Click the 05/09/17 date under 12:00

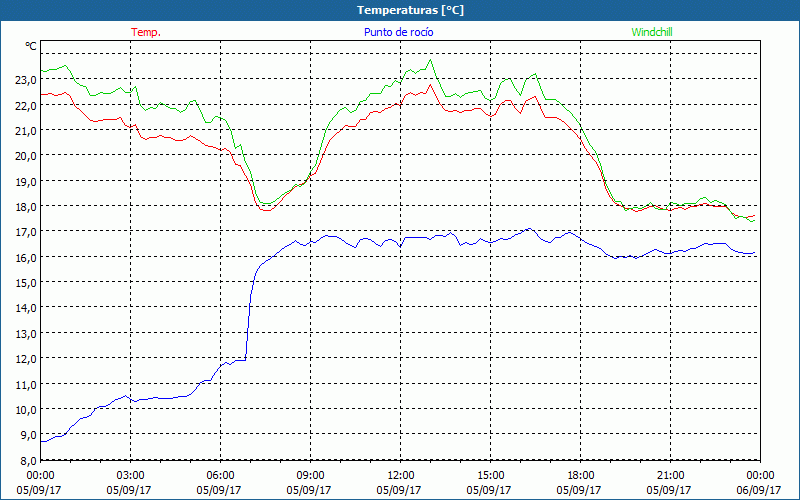click(399, 490)
